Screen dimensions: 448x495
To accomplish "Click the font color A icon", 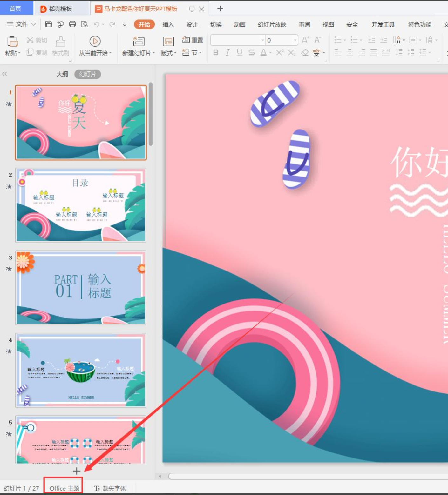I will pyautogui.click(x=263, y=52).
